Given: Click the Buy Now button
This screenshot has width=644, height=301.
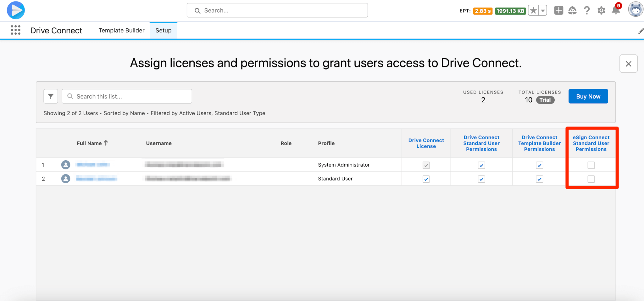Looking at the screenshot, I should tap(588, 96).
